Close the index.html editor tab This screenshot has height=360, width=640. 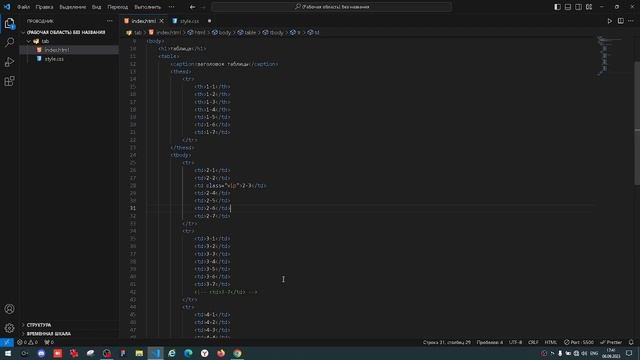coord(162,21)
